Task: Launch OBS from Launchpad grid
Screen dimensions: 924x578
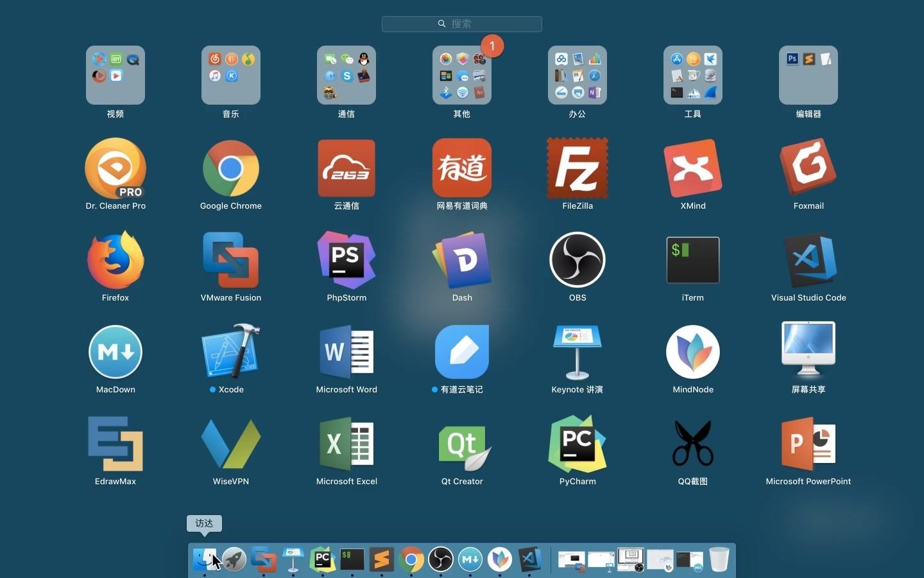Action: [577, 260]
